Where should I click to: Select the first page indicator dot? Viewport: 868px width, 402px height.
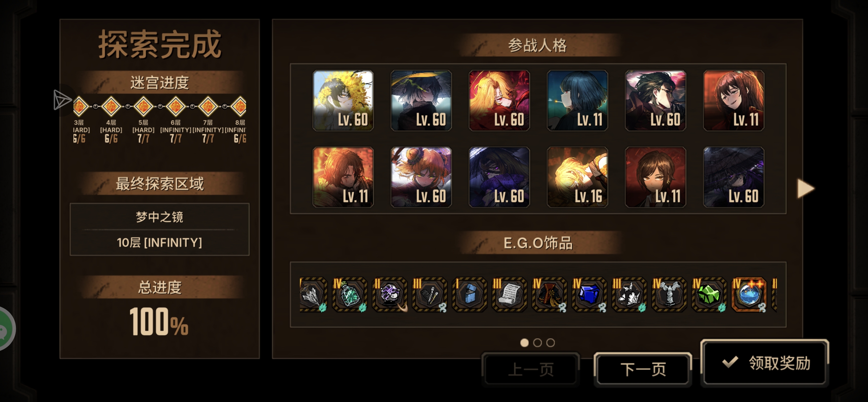point(524,343)
